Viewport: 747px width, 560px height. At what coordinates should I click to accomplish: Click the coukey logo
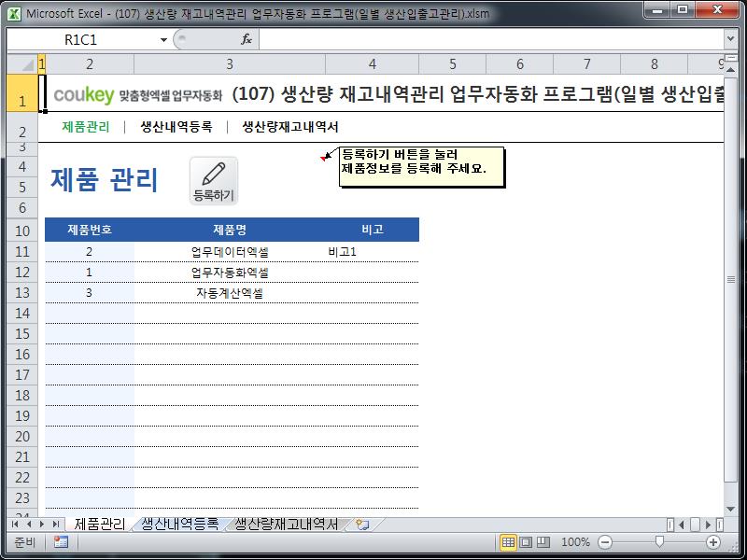[x=84, y=95]
